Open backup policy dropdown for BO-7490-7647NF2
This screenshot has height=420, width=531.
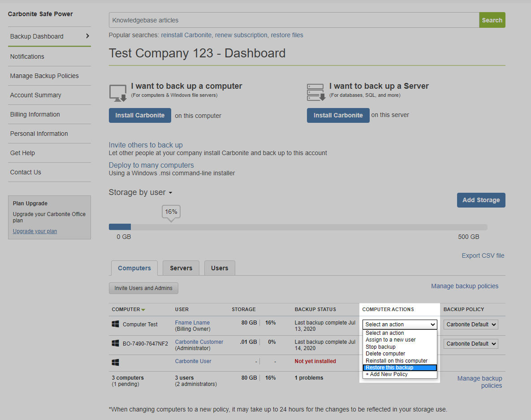coord(471,344)
